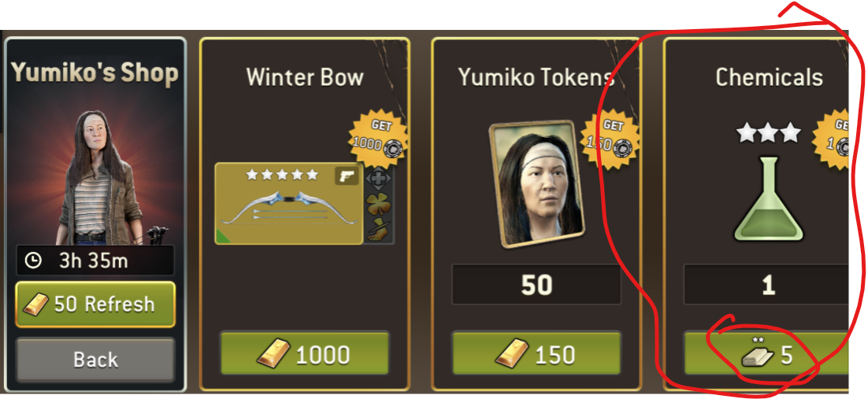Tap the GET 1000 badge on Winter Bow
868x399 pixels.
380,139
